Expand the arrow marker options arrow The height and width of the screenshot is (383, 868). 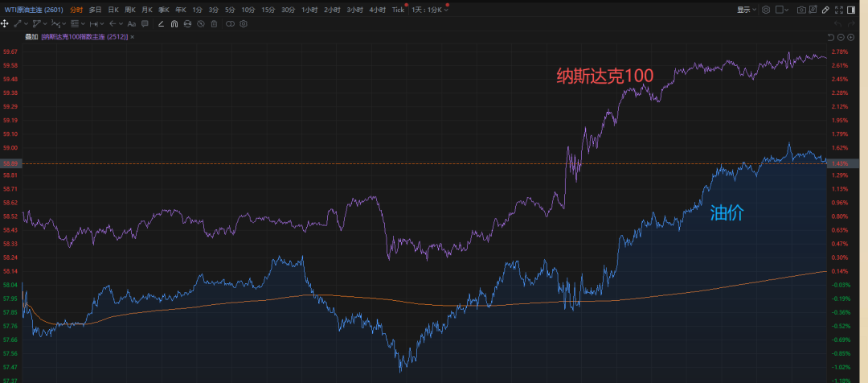click(121, 24)
